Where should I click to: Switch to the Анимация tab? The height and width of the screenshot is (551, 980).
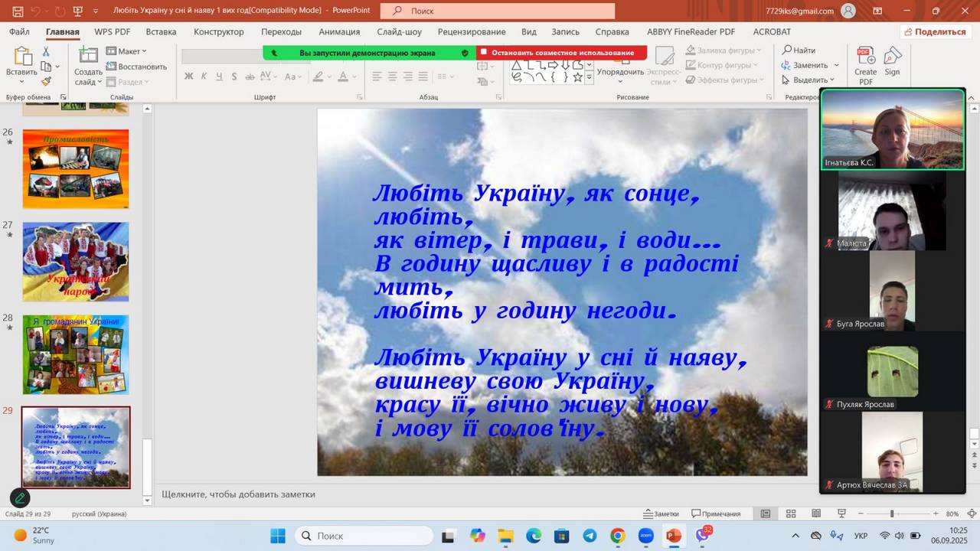point(339,31)
